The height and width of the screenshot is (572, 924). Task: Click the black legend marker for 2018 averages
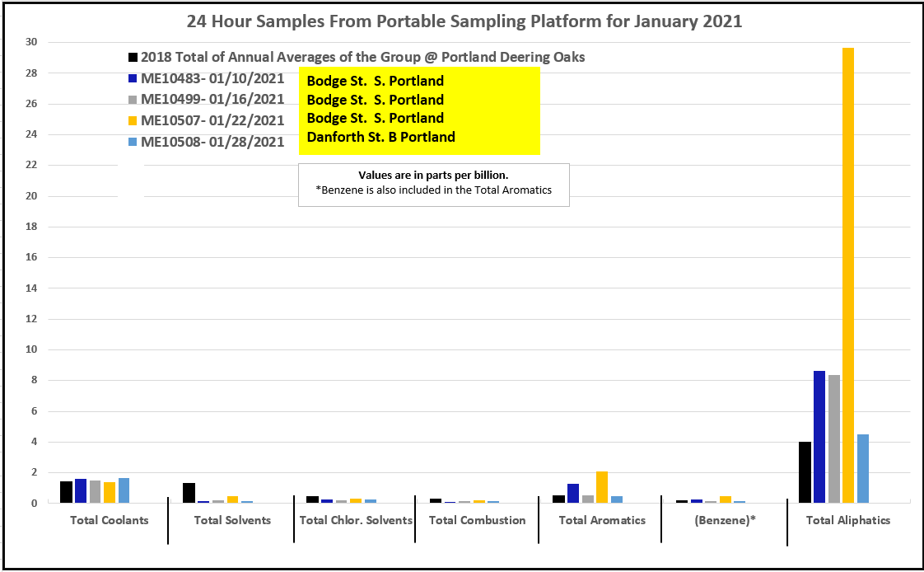point(133,58)
